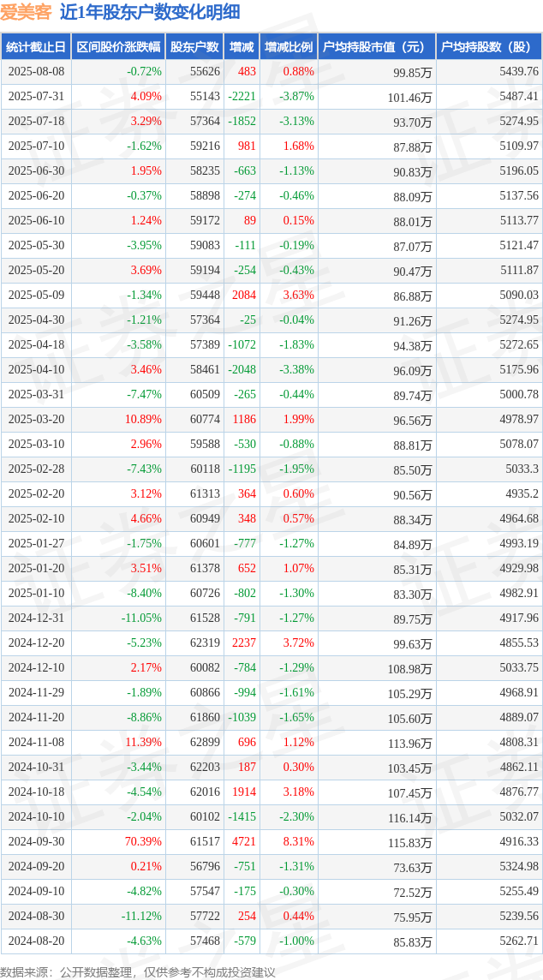543x980 pixels.
Task: Click the 增减比例 column header
Action: click(x=289, y=47)
